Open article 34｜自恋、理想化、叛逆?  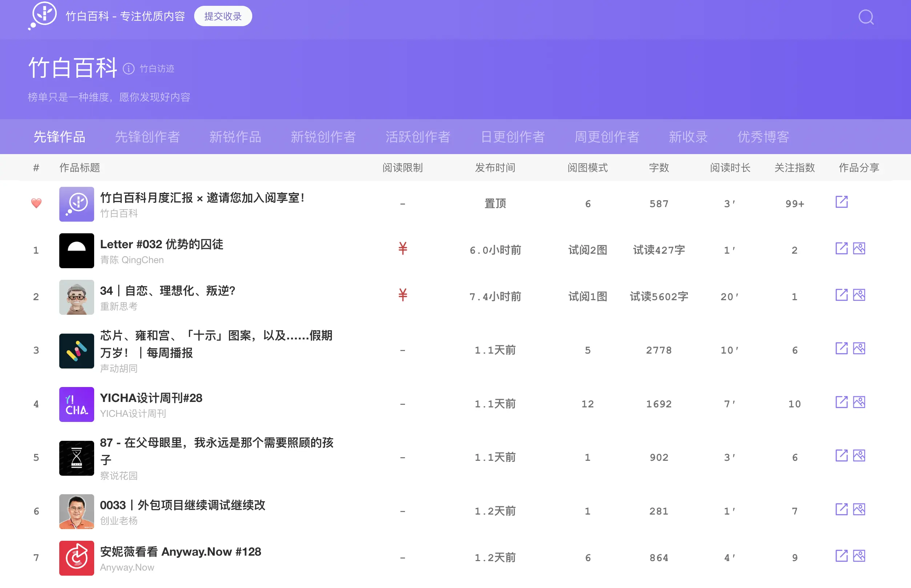tap(167, 291)
